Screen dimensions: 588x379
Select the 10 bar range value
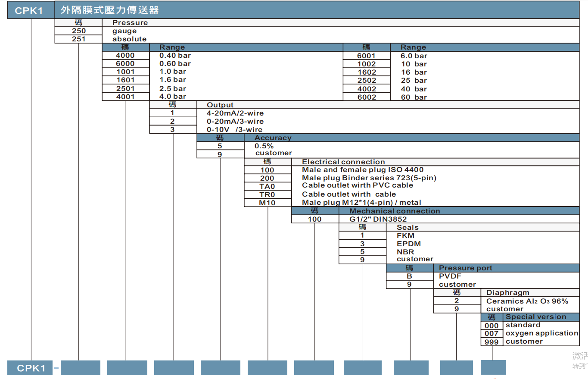[x=414, y=64]
